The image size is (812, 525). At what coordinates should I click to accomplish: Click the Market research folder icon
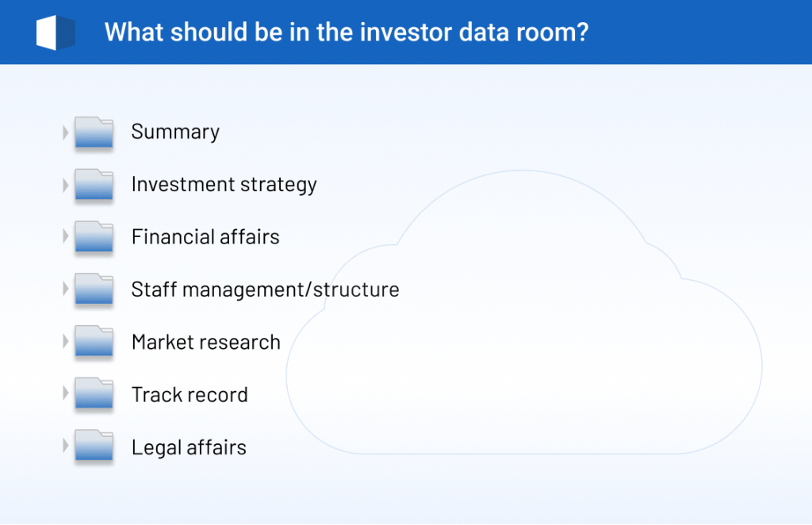(x=94, y=343)
